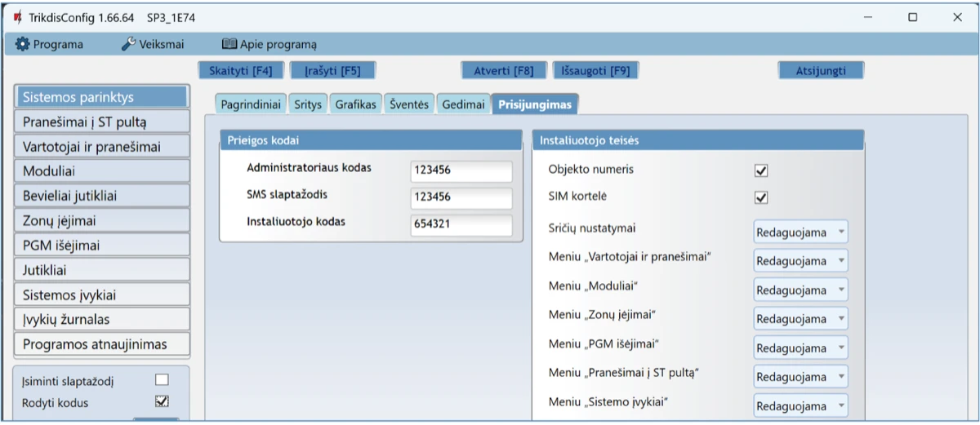
Task: Go to Įvykių žurnalas section
Action: 102,319
